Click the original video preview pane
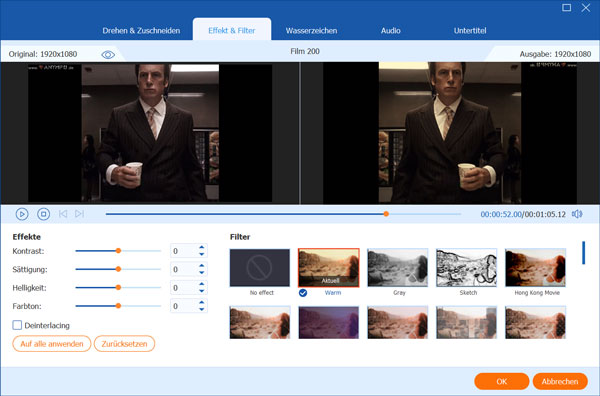This screenshot has width=600, height=396. point(150,133)
